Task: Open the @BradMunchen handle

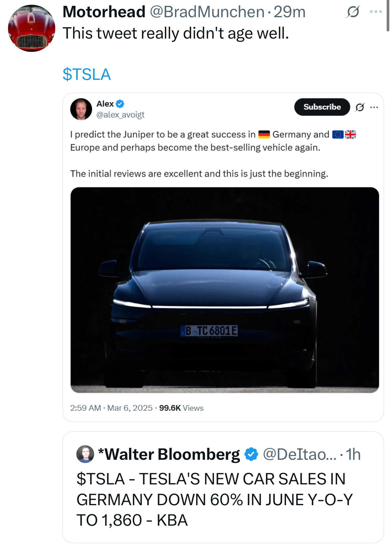Action: [207, 12]
